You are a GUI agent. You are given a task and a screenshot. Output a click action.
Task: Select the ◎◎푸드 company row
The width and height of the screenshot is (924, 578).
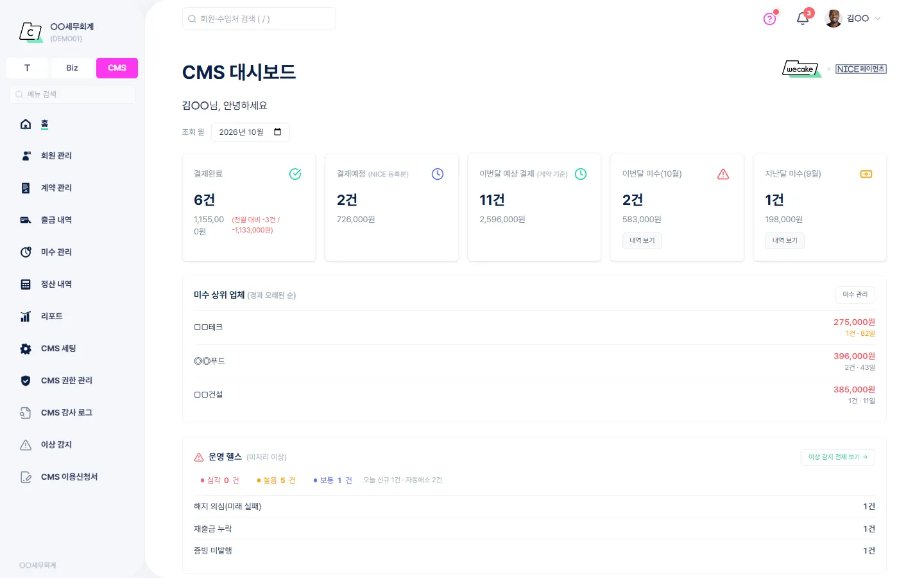click(535, 362)
